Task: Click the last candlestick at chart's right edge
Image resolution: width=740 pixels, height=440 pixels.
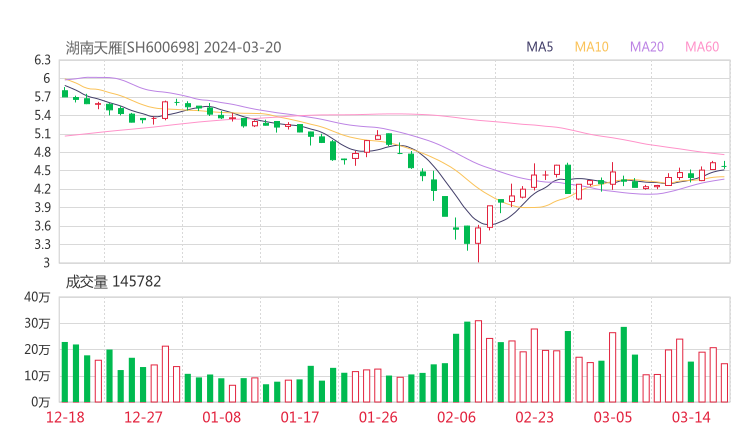Action: [724, 166]
